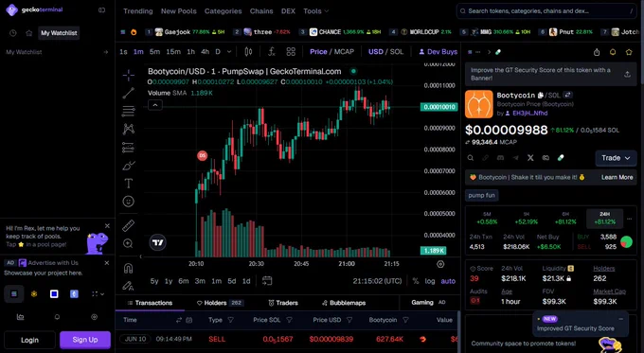Image resolution: width=644 pixels, height=353 pixels.
Task: Select the crosshair cursor tool
Action: tap(128, 75)
